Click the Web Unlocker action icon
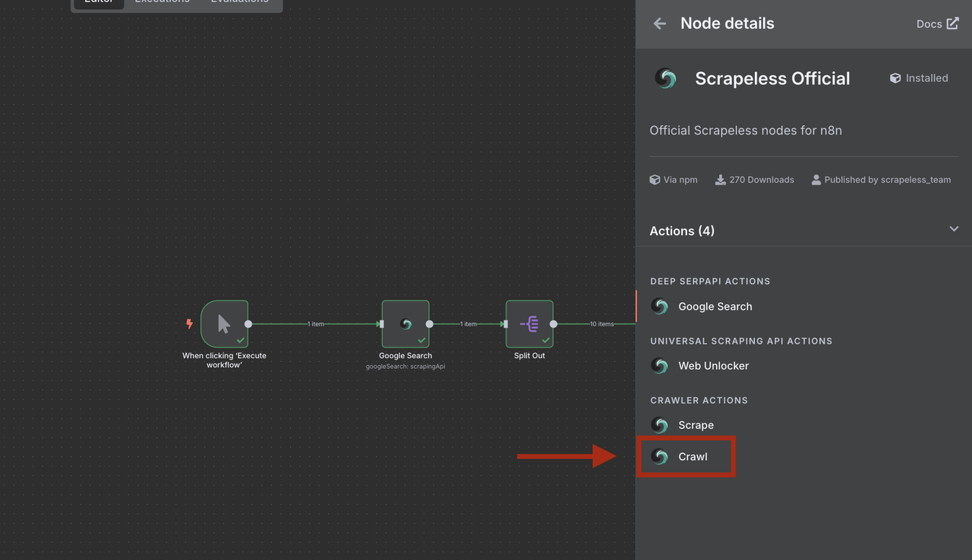 click(x=660, y=366)
